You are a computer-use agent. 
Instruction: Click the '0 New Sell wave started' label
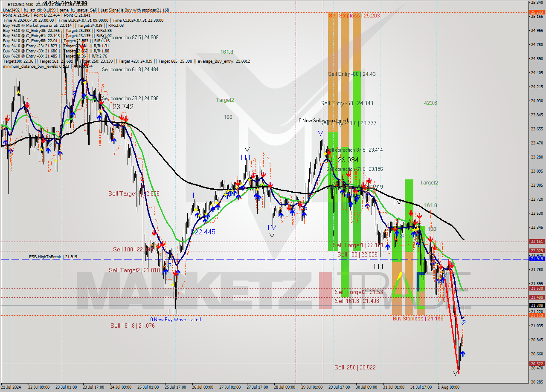point(323,121)
